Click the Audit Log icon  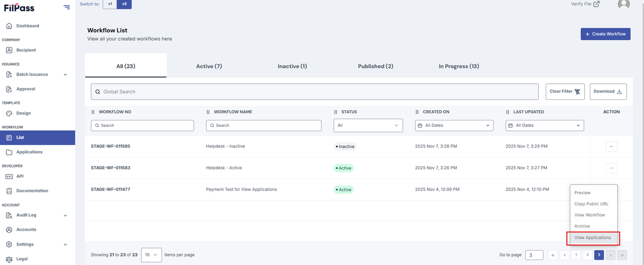click(9, 216)
